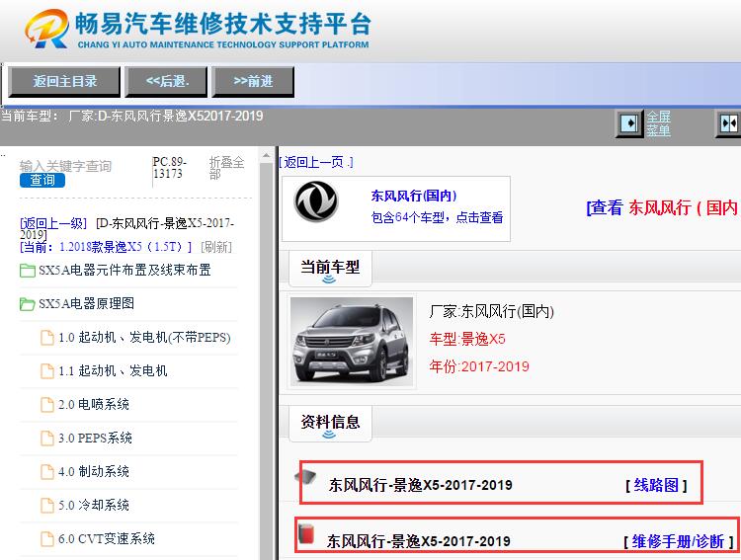The width and height of the screenshot is (741, 560).
Task: Open [维修手册/诊断] link
Action: point(678,541)
